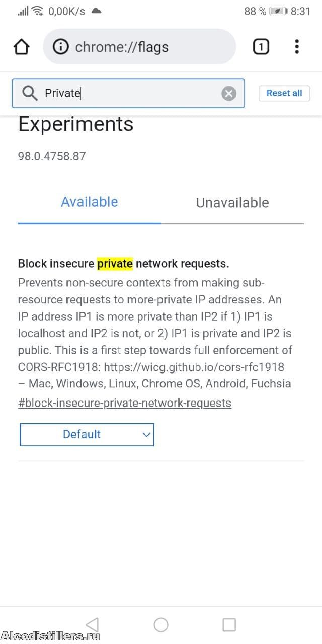Tap the magnifier icon in flags search
Screen dimensions: 322x644
point(30,93)
